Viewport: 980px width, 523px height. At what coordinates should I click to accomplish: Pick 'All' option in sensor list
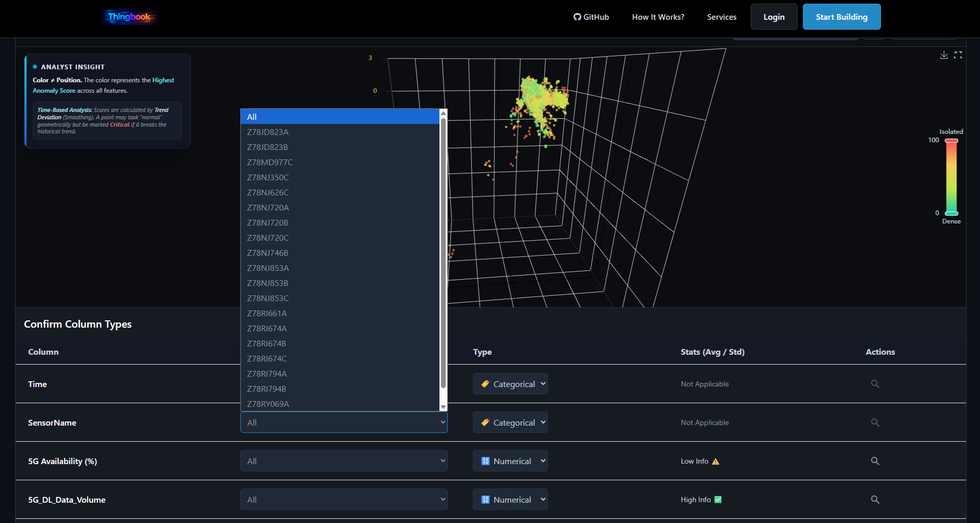click(x=252, y=117)
